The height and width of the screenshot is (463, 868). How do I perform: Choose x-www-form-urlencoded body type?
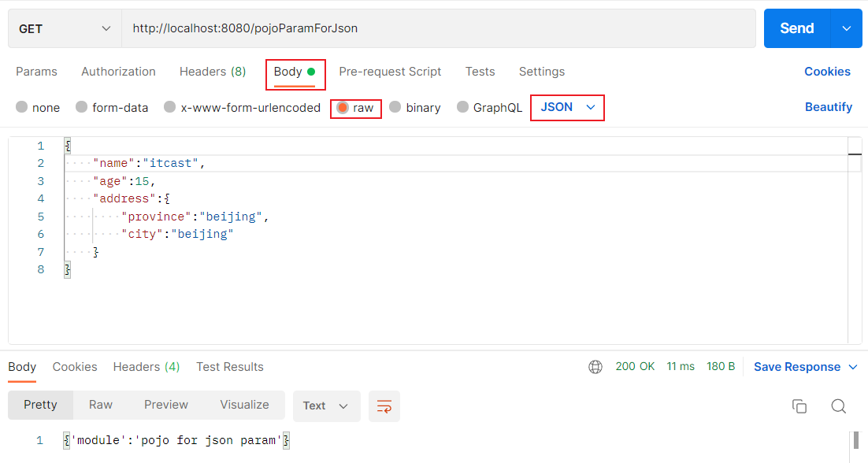coord(170,107)
